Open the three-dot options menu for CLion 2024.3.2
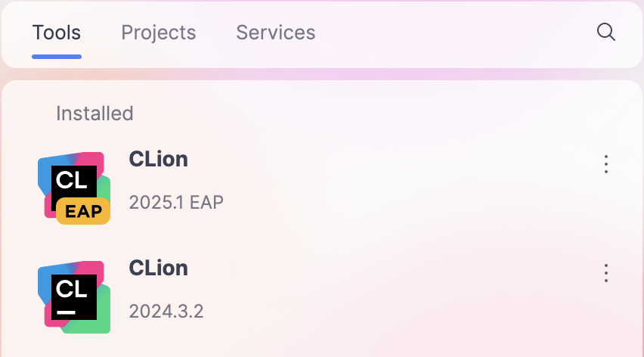This screenshot has height=357, width=644. tap(605, 273)
